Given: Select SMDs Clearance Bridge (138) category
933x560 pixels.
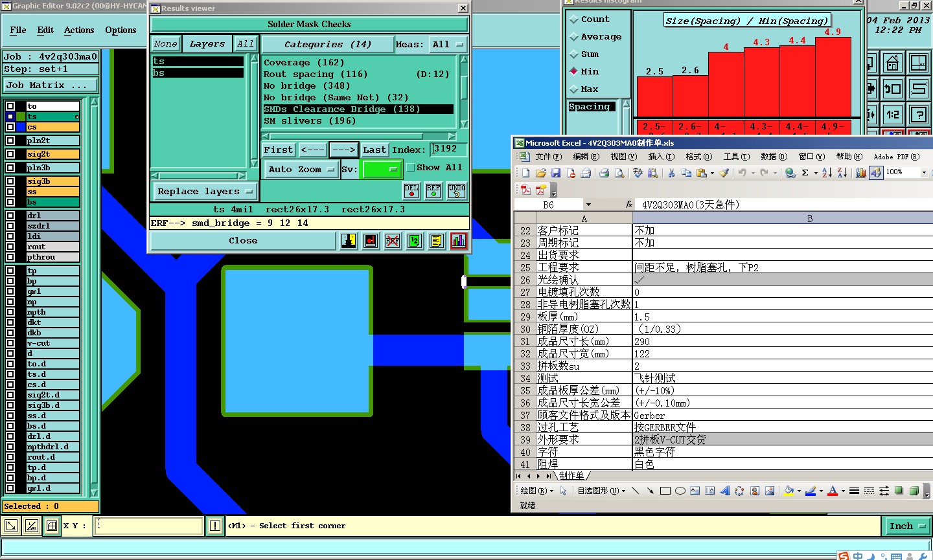Looking at the screenshot, I should (358, 109).
